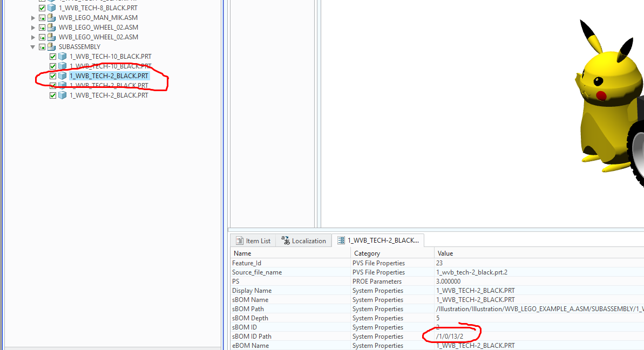Click the value 3.000000
The width and height of the screenshot is (644, 350).
pos(448,282)
